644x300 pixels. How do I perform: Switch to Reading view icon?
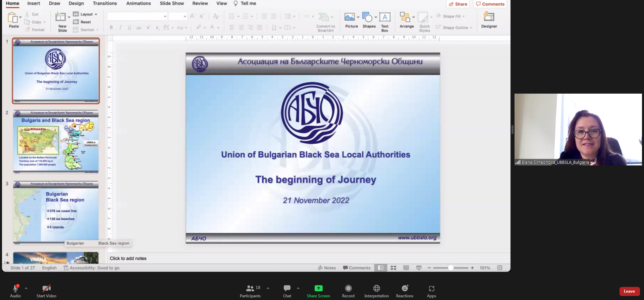coord(406,268)
